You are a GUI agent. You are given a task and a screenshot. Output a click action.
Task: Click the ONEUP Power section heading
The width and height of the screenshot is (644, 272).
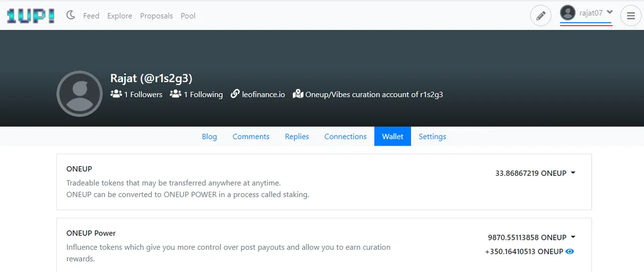coord(91,233)
